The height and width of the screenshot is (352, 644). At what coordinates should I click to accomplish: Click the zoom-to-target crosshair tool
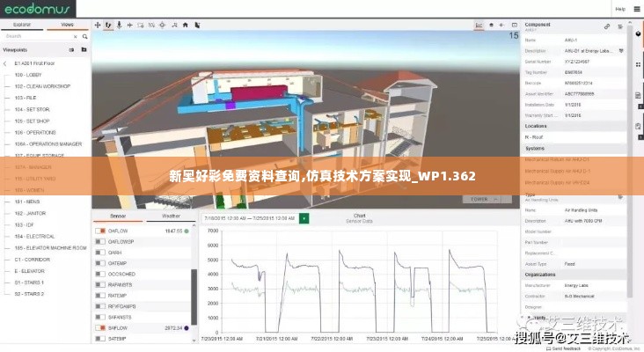pyautogui.click(x=162, y=25)
